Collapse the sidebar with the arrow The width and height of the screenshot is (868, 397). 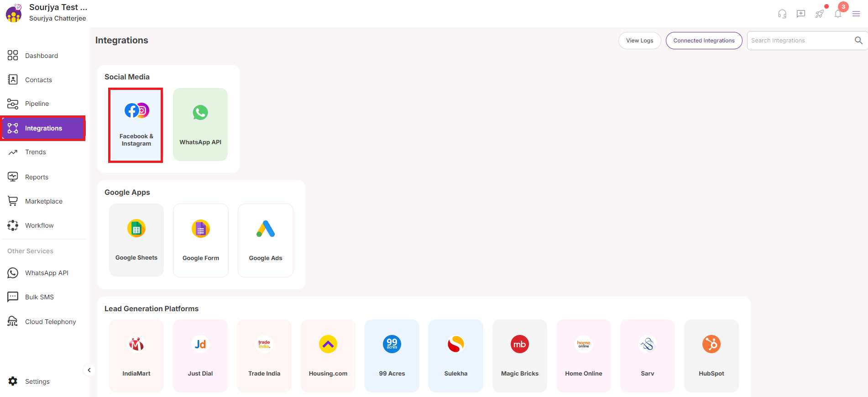coord(89,370)
